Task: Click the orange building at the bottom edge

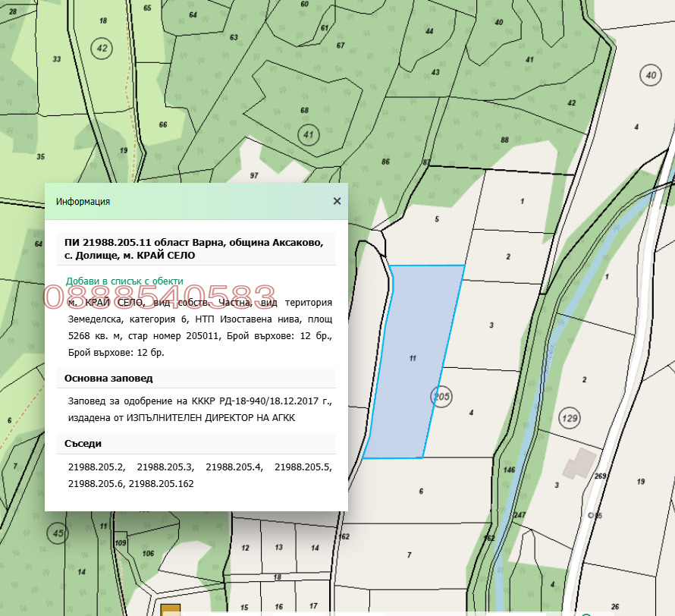Action: (x=171, y=610)
